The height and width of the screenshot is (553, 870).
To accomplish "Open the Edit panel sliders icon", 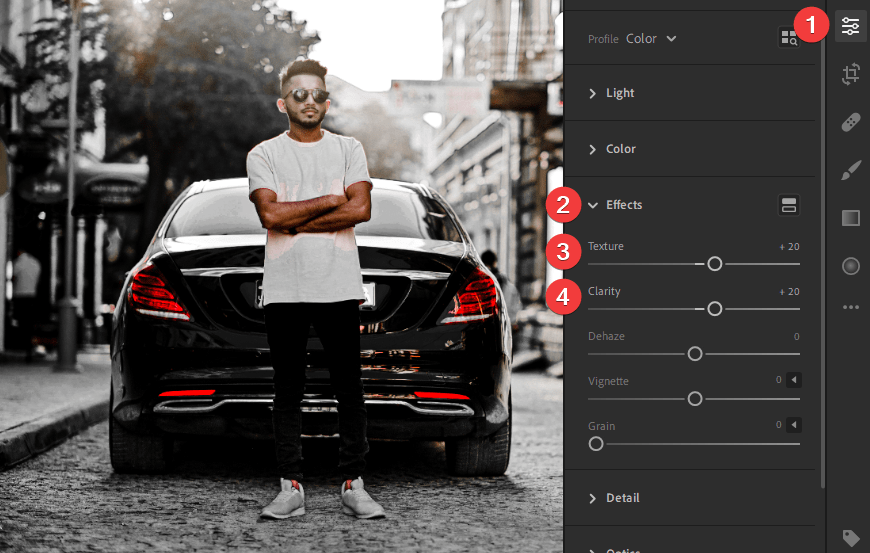I will point(850,26).
